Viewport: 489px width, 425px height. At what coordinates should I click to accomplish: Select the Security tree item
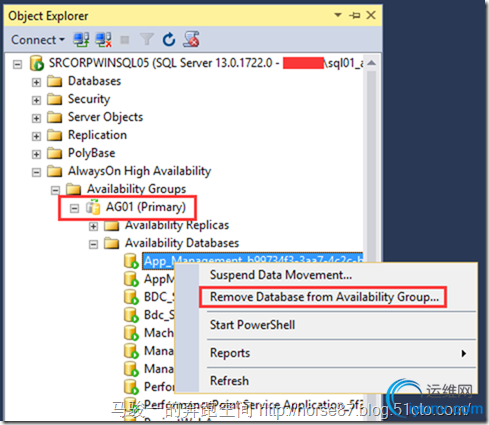point(89,99)
